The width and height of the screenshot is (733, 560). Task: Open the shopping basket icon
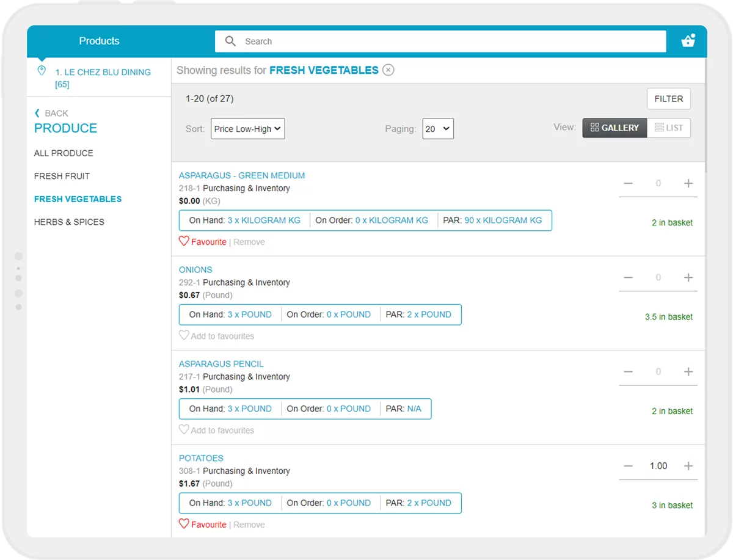(688, 41)
